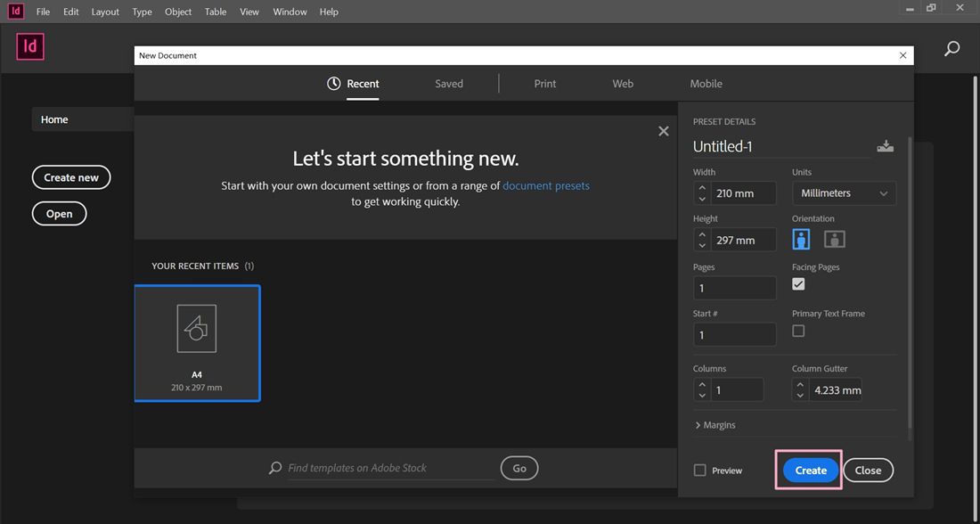Click the Create button
Viewport: 980px width, 524px height.
coord(809,470)
